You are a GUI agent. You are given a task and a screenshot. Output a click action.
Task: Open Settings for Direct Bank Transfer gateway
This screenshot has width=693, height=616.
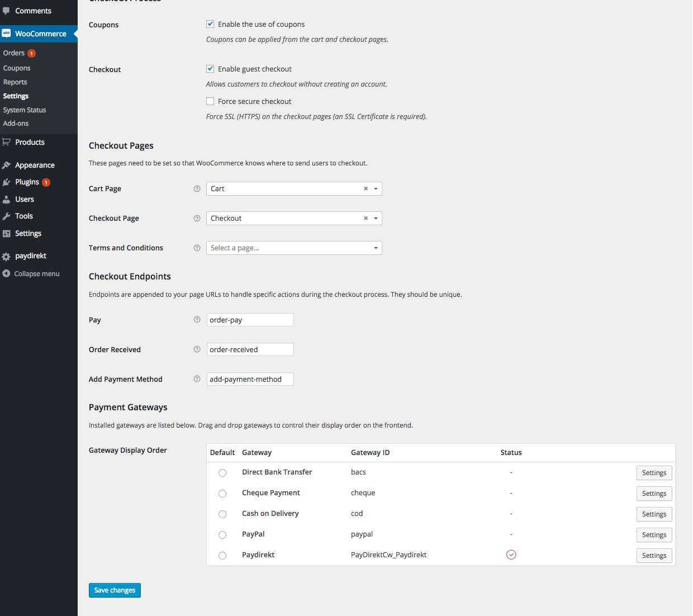pyautogui.click(x=654, y=473)
